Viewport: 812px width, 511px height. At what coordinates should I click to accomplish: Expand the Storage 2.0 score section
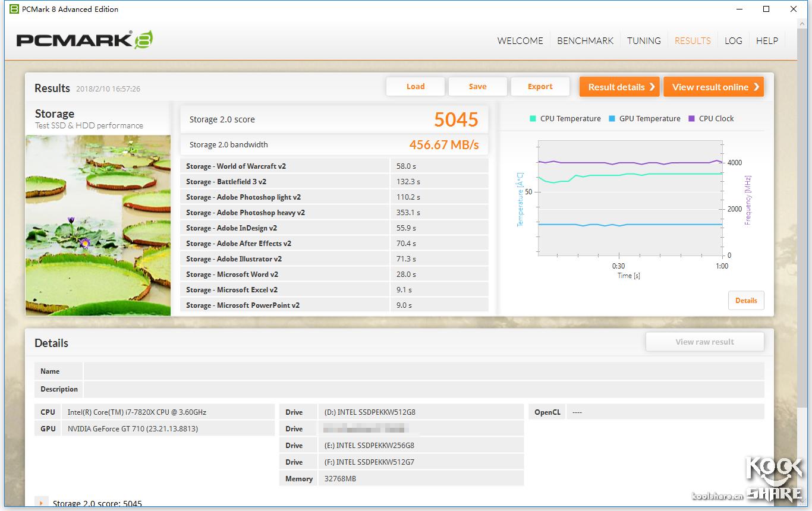(x=40, y=503)
